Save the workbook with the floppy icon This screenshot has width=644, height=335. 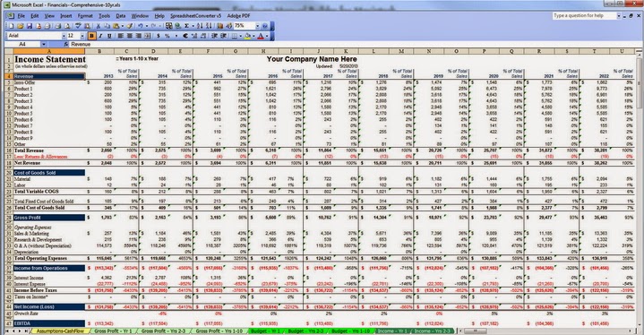click(30, 26)
